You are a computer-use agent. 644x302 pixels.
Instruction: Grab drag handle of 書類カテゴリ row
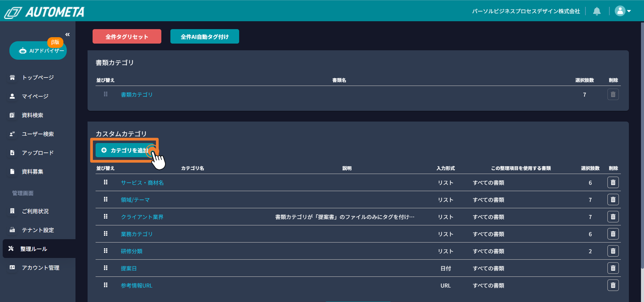tap(106, 94)
